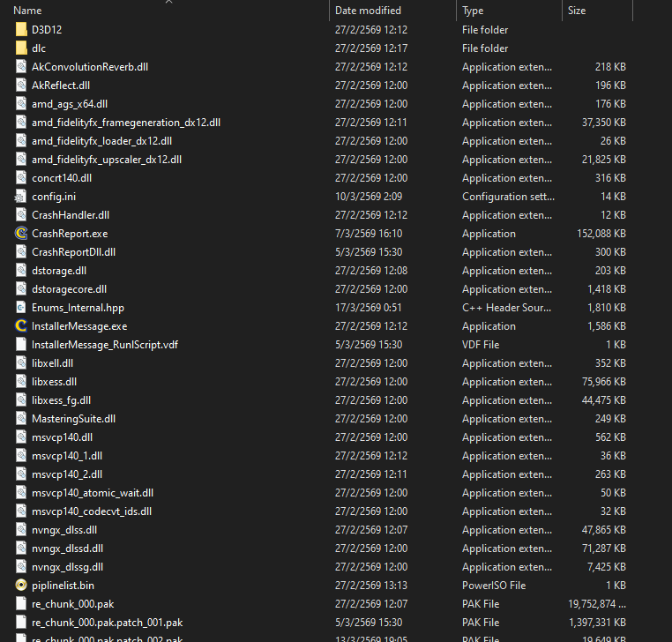Select the amd_fidelityfx_framegeneration_dx12.dll file
The height and width of the screenshot is (642, 672).
(126, 123)
